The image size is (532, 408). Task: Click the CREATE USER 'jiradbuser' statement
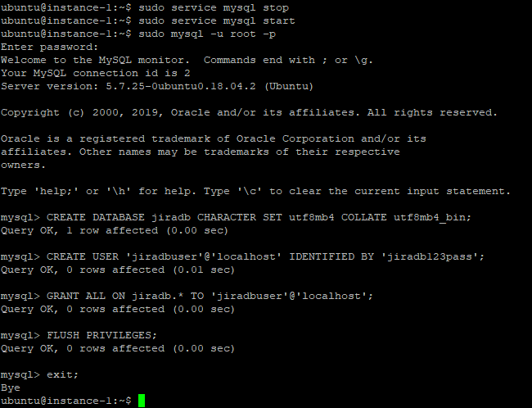(x=265, y=257)
